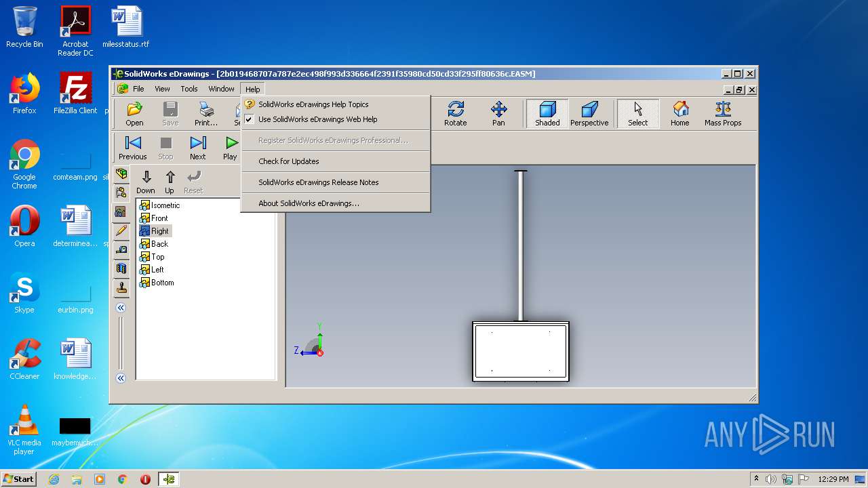
Task: Open milesstatus.rtf desktop file
Action: (126, 27)
